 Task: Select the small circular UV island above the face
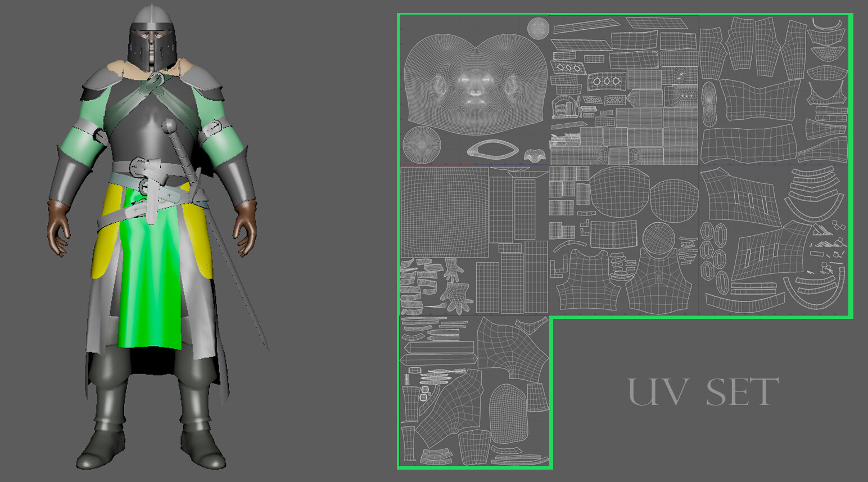point(538,28)
